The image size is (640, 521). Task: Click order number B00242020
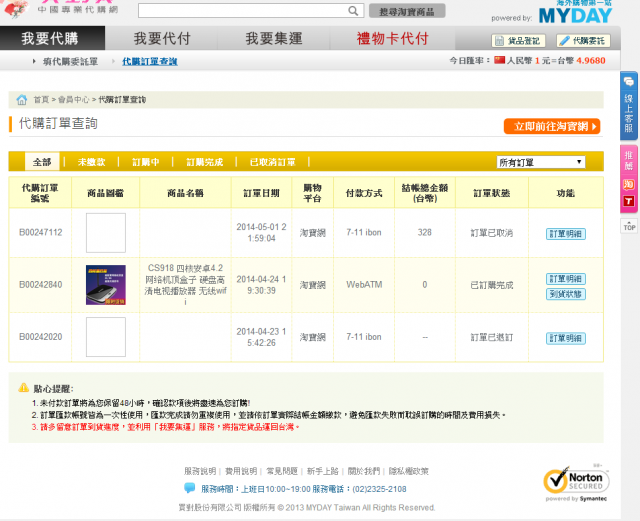(x=40, y=337)
